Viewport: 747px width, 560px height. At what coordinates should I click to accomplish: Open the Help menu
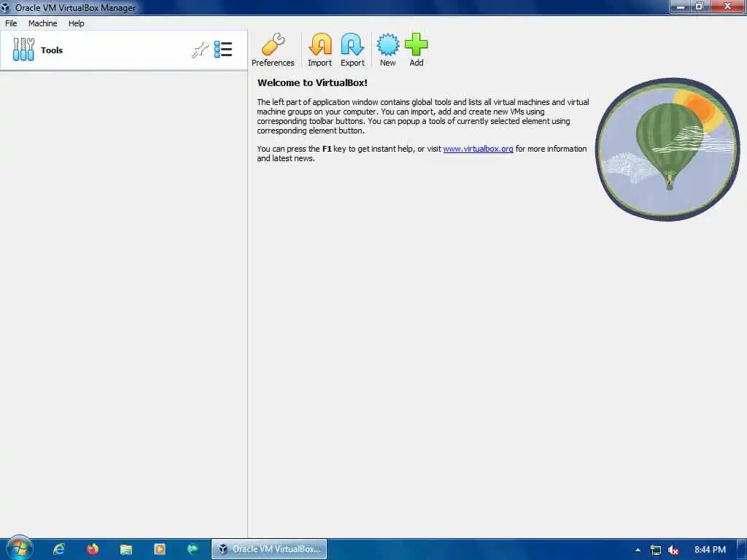[76, 23]
